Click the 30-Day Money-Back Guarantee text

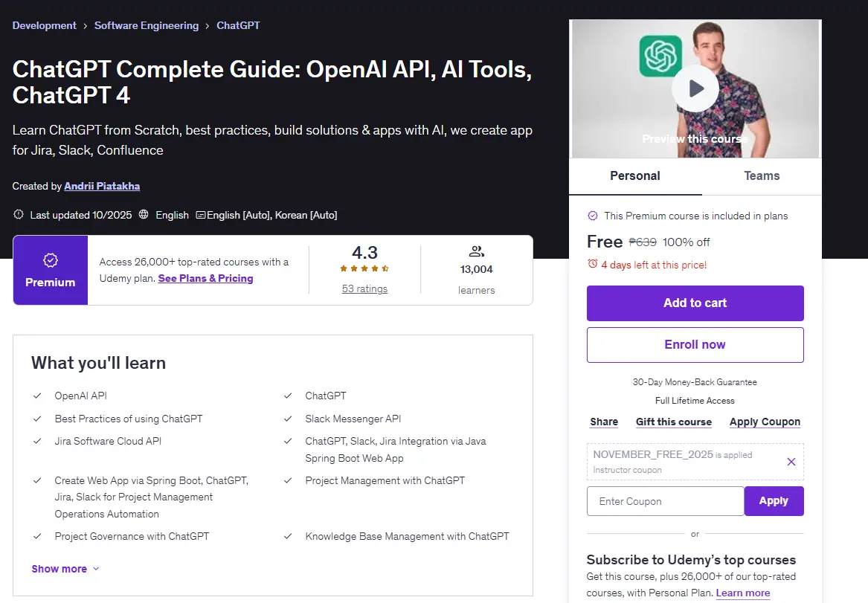(695, 382)
